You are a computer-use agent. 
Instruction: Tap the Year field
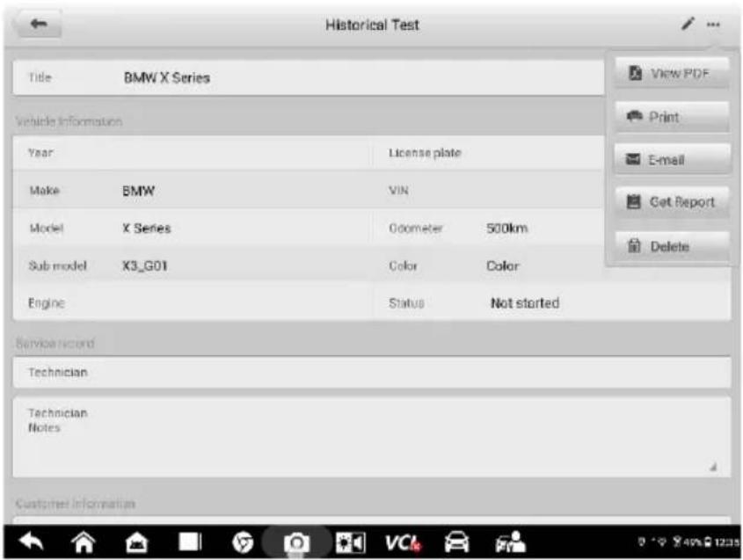click(192, 153)
